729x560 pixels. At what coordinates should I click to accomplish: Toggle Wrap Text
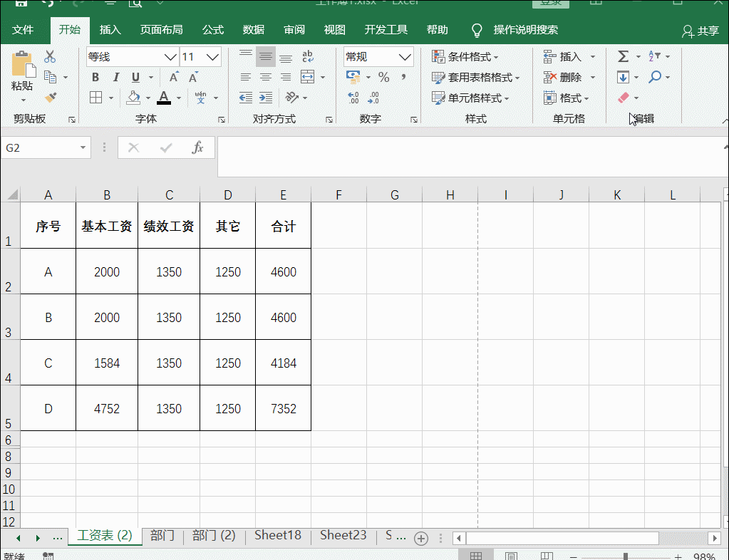tap(308, 57)
